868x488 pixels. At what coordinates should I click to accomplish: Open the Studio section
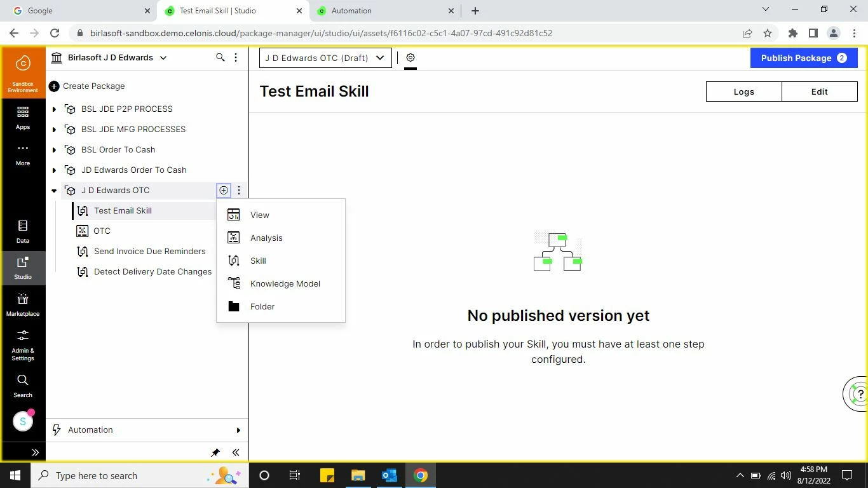[23, 269]
